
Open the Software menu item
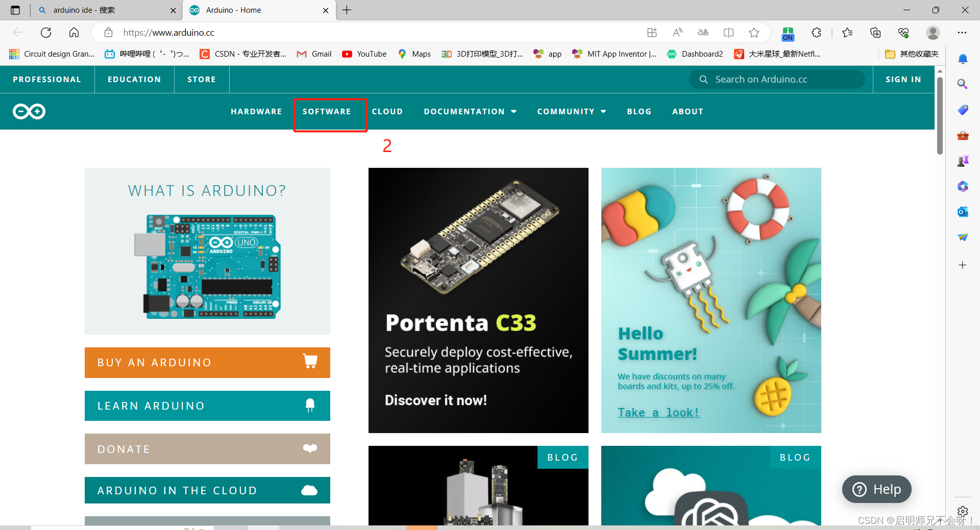327,111
